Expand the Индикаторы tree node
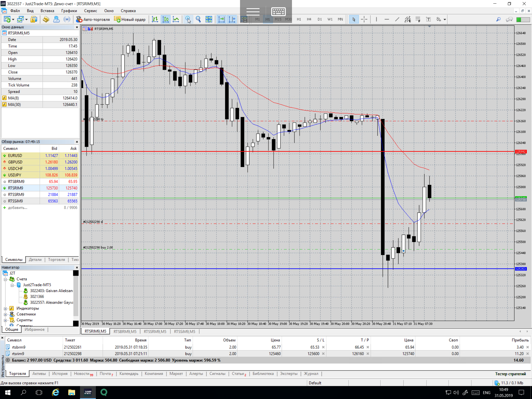 pyautogui.click(x=5, y=308)
